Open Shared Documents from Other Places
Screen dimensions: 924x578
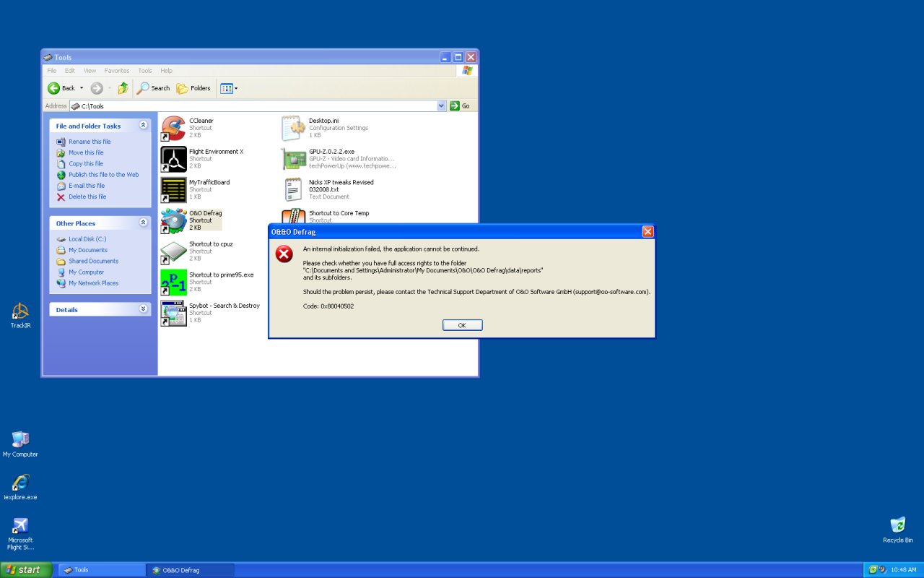[x=94, y=261]
